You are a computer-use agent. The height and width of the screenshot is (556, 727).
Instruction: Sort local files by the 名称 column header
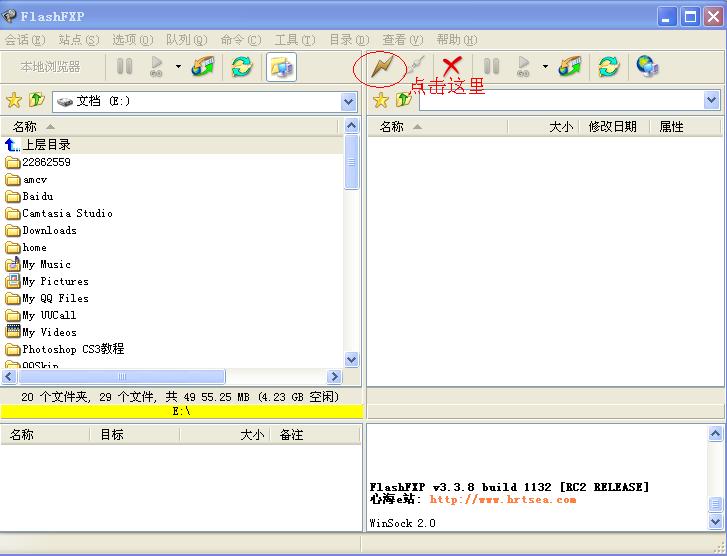click(x=170, y=127)
